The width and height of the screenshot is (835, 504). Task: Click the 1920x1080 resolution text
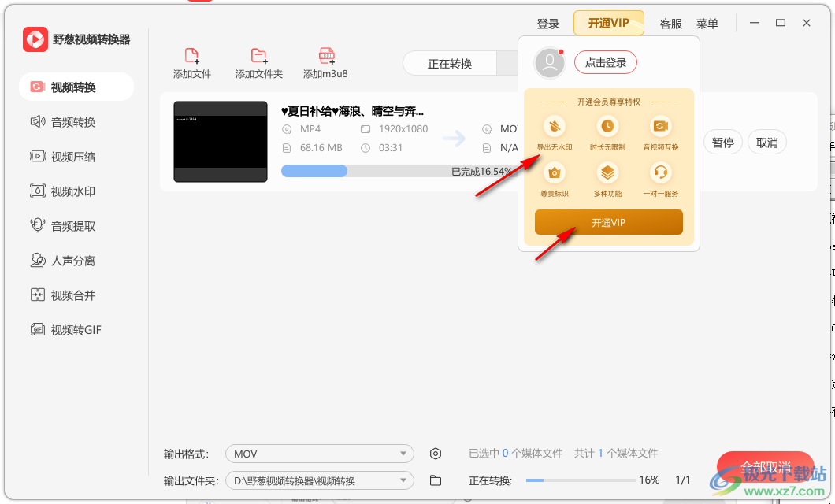coord(403,129)
